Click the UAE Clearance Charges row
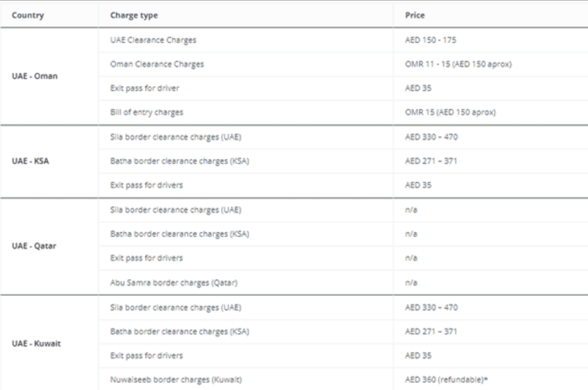The width and height of the screenshot is (588, 390). tap(343, 40)
